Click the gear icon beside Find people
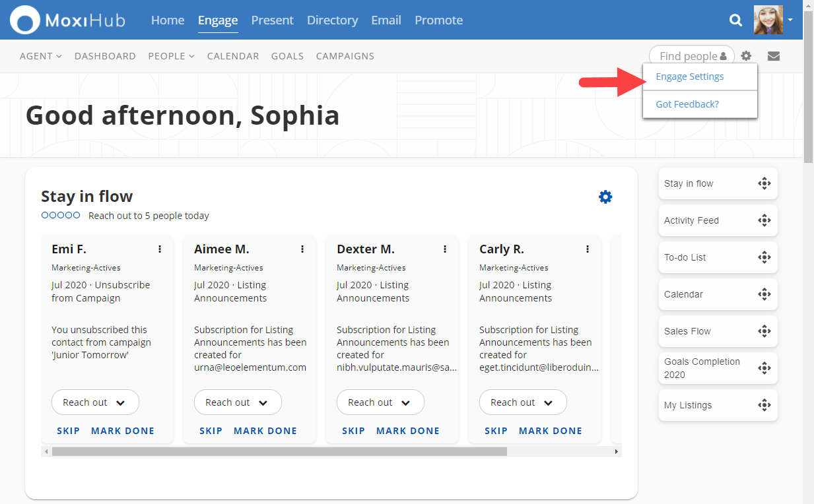814x504 pixels. [x=746, y=56]
